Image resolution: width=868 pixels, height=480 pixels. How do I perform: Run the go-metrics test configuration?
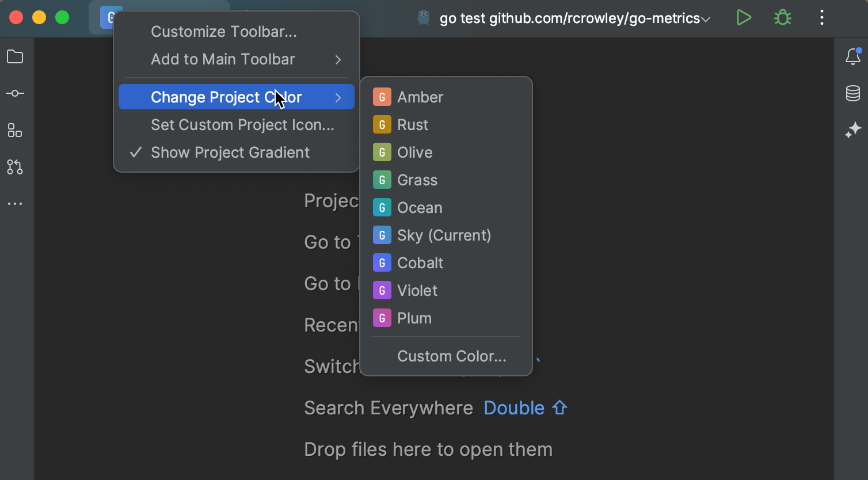743,17
